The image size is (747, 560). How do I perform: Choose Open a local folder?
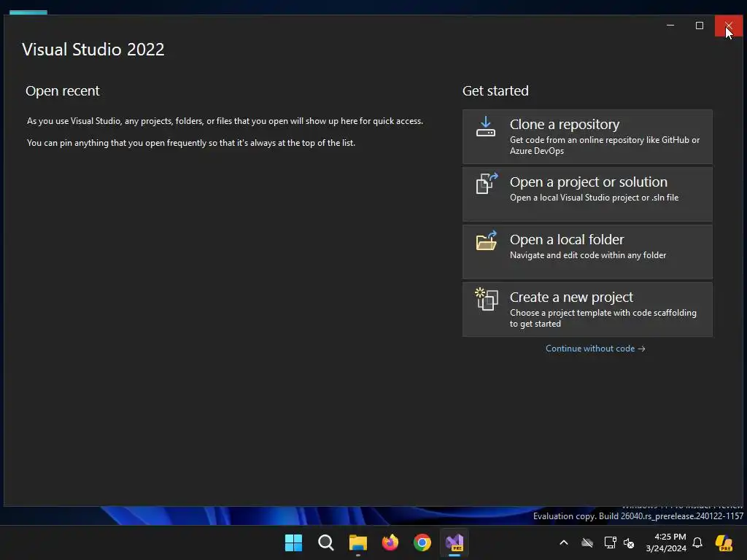(587, 252)
